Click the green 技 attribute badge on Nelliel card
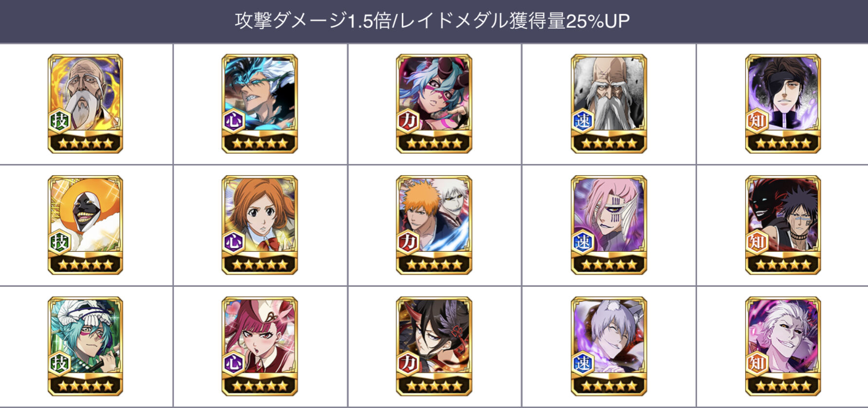This screenshot has width=868, height=408. [59, 363]
